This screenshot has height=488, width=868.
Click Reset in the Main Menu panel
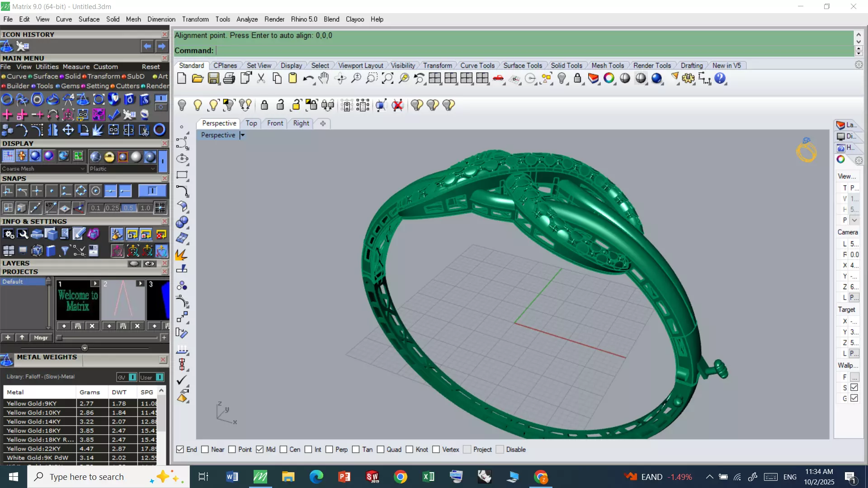[x=151, y=67]
